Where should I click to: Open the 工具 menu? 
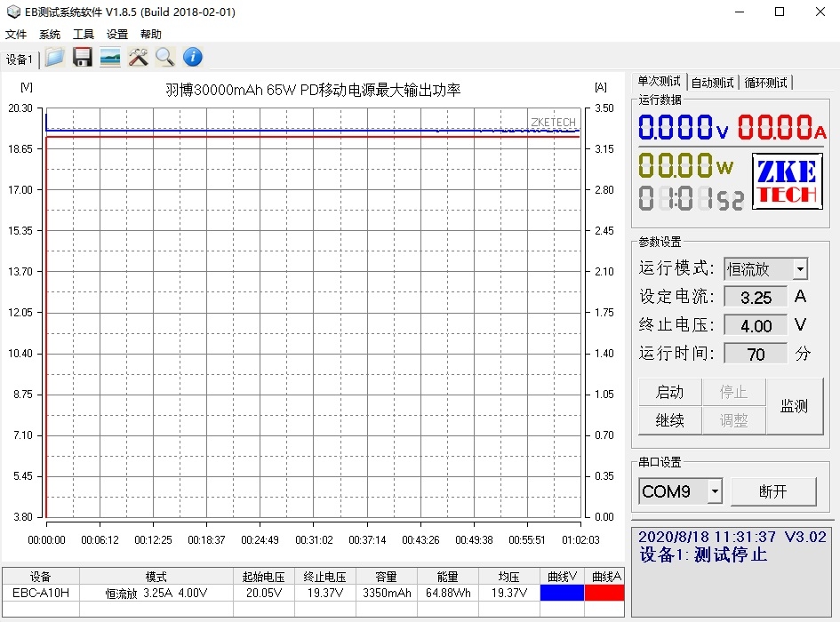[84, 34]
